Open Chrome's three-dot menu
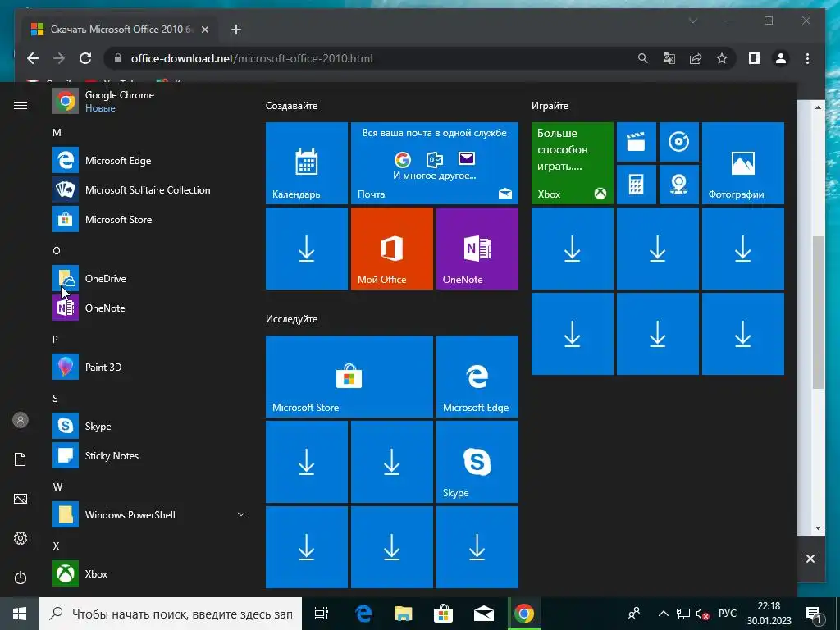The image size is (840, 630). 807,58
